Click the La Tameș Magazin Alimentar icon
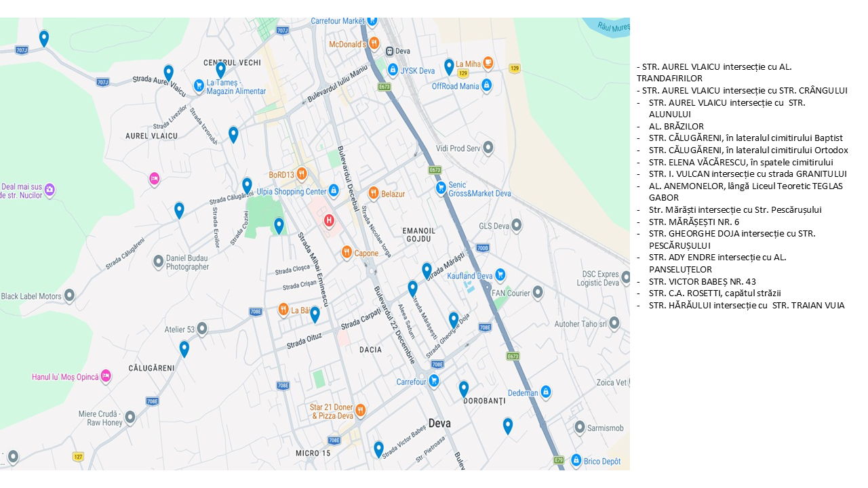 coord(199,85)
